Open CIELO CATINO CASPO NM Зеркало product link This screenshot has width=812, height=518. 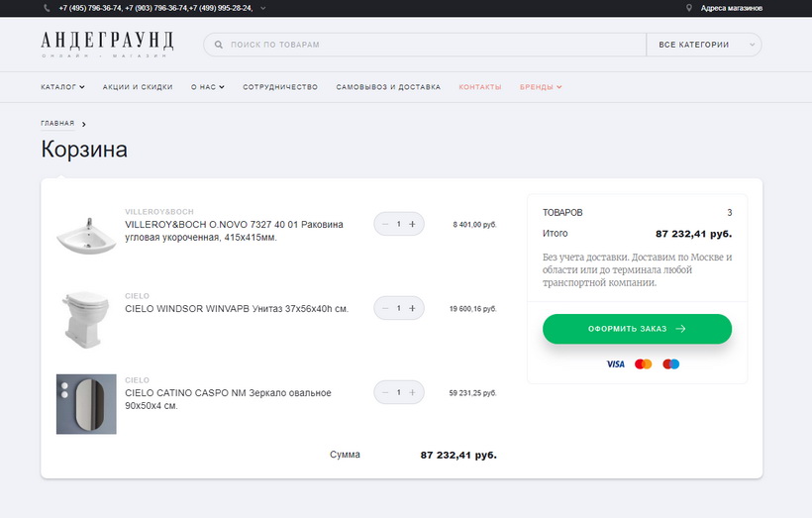pos(228,399)
